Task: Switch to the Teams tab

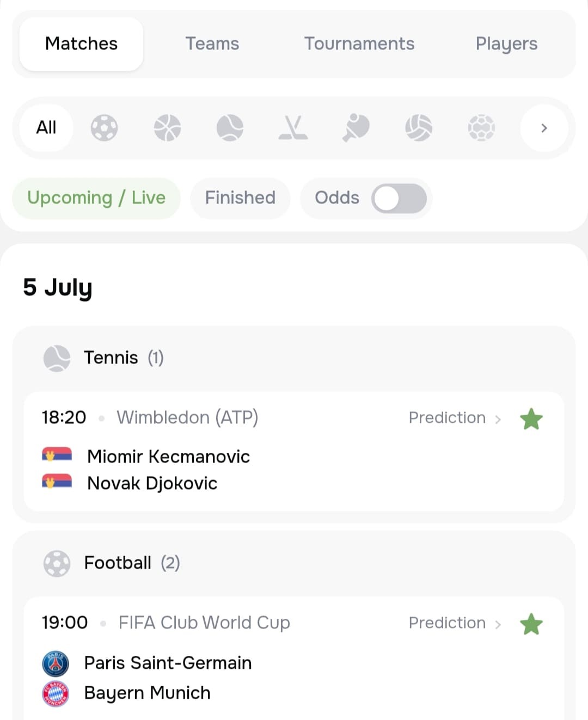Action: (x=212, y=44)
